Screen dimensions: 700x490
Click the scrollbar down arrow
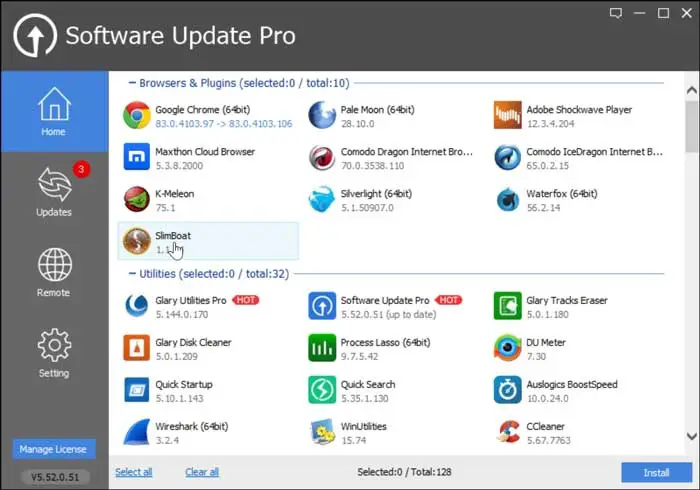[x=692, y=436]
